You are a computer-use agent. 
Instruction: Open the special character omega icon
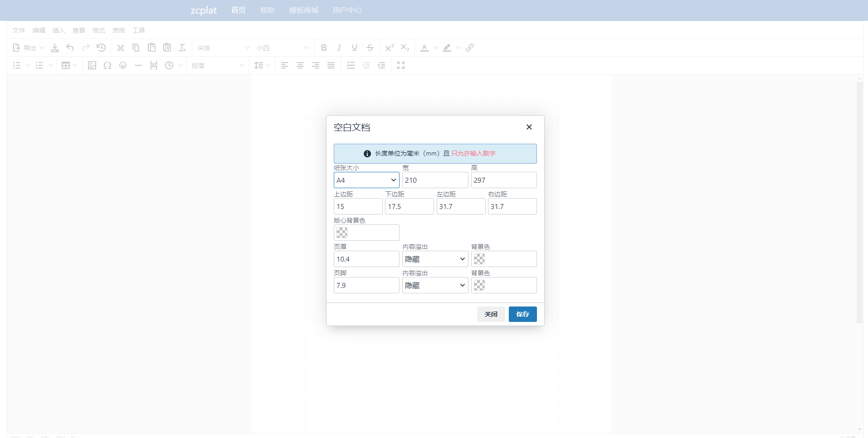pyautogui.click(x=107, y=65)
